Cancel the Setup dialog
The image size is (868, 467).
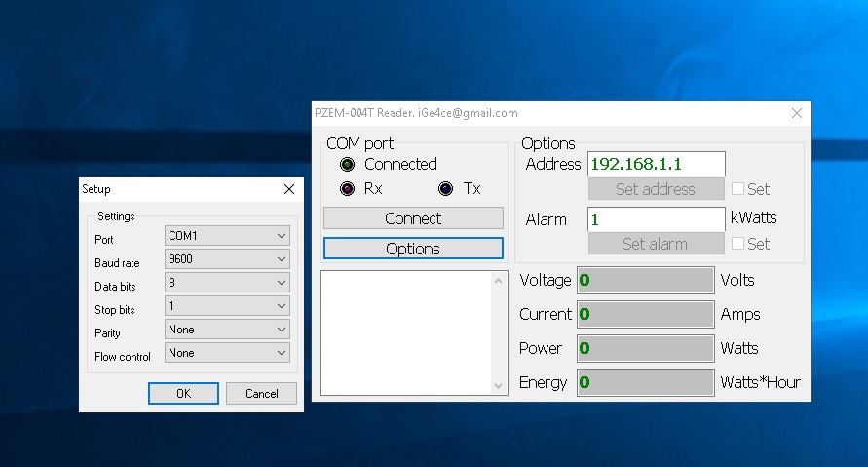pos(261,393)
